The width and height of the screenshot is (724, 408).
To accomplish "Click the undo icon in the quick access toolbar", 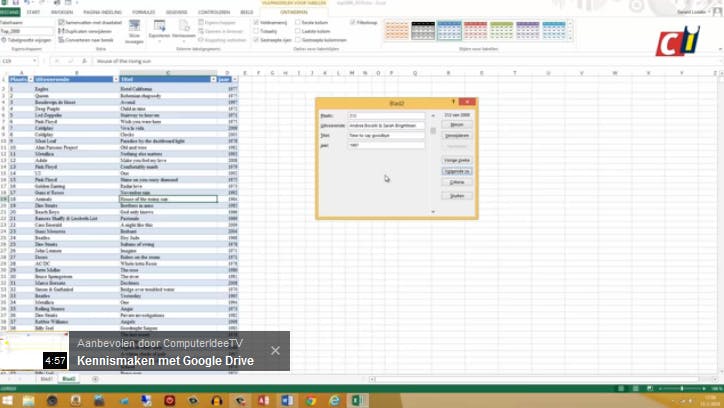I will click(x=27, y=3).
